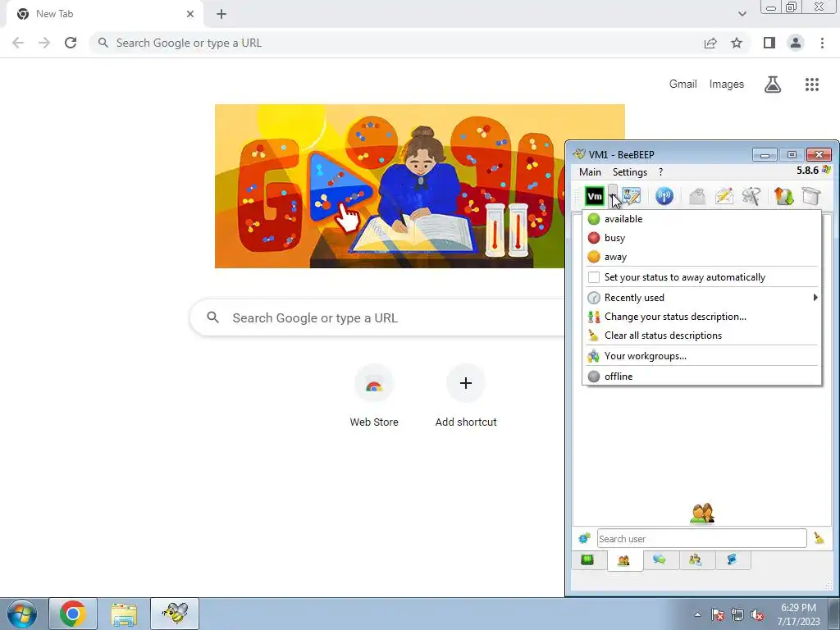The image size is (840, 630).
Task: Click the Search user field
Action: pyautogui.click(x=702, y=538)
